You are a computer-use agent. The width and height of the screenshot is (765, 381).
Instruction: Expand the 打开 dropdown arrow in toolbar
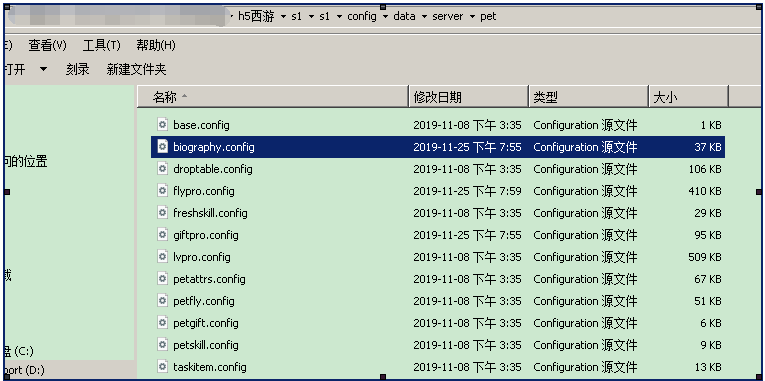[43, 69]
